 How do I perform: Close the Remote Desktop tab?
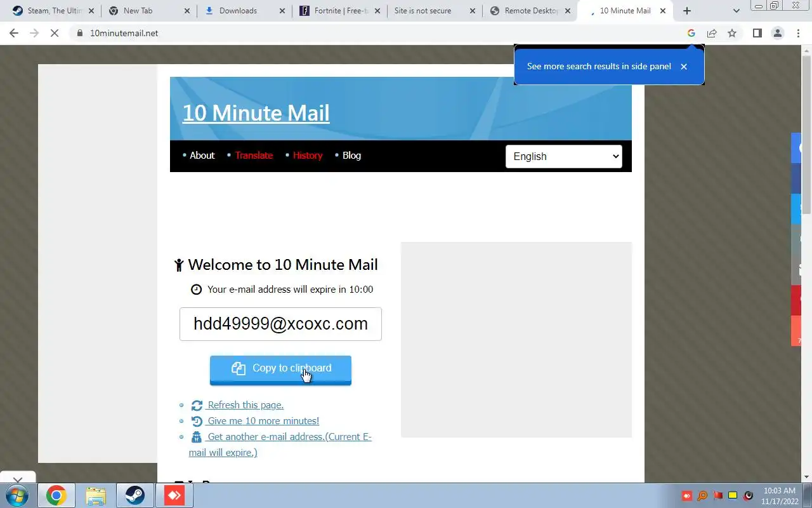pyautogui.click(x=568, y=11)
